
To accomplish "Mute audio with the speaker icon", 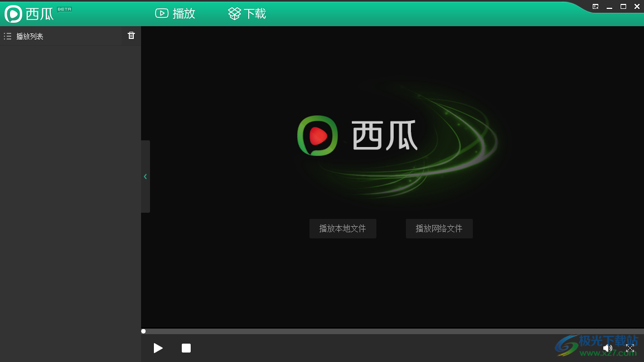I will [x=608, y=348].
